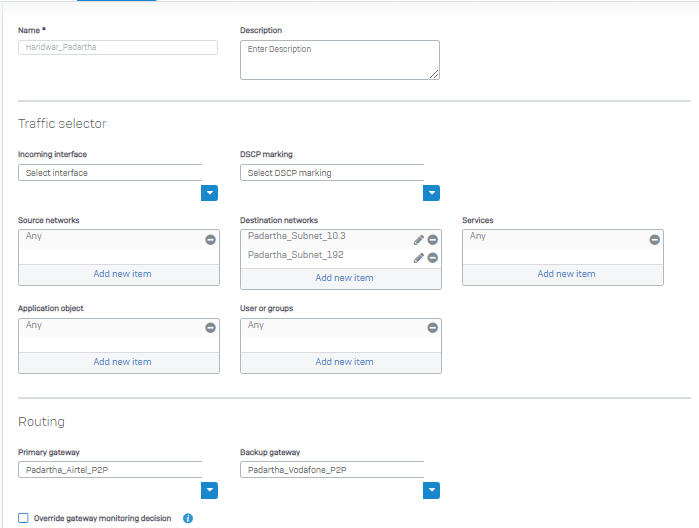The width and height of the screenshot is (699, 528).
Task: Remove Padartha_Subnet_192 from Destination networks
Action: click(x=432, y=258)
